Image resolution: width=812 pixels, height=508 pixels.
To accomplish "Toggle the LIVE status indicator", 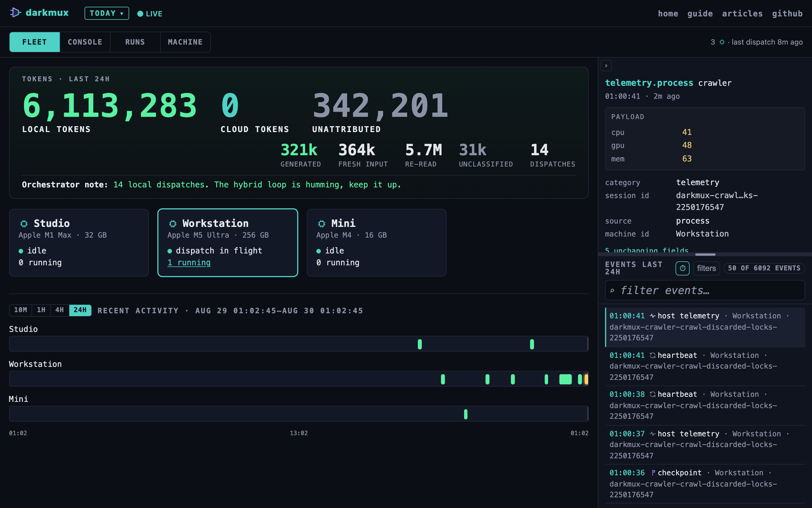I will point(150,14).
